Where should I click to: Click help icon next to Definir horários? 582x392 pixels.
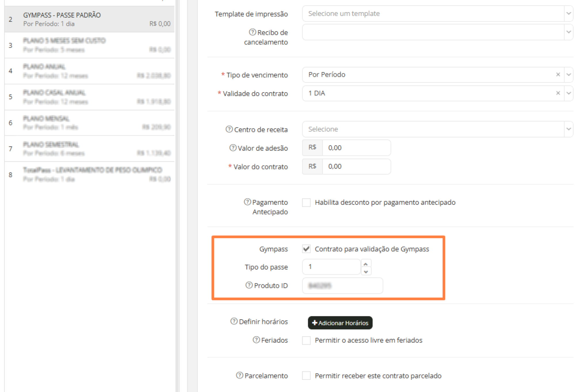coord(234,321)
